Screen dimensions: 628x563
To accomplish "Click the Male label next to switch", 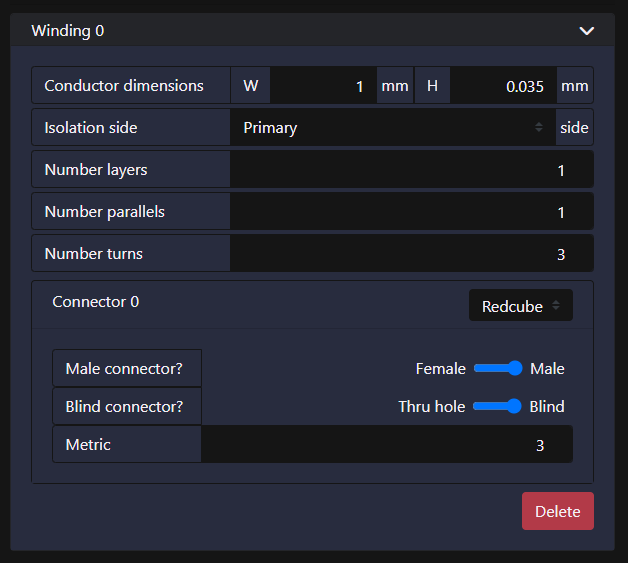I will tap(547, 368).
